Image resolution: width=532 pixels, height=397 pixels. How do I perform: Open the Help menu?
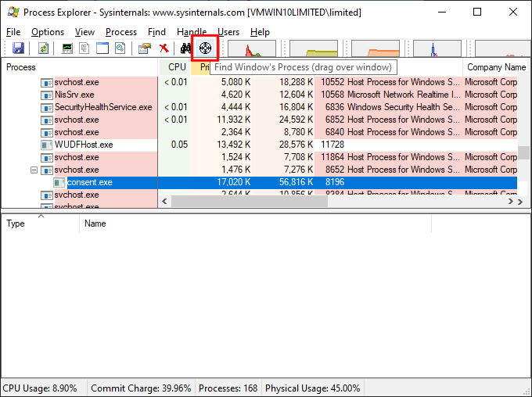260,32
